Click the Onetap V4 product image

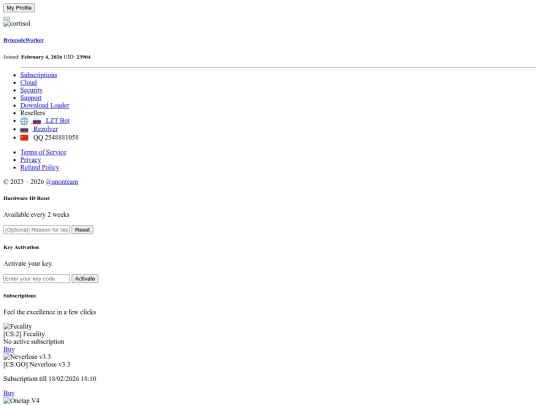click(21, 401)
